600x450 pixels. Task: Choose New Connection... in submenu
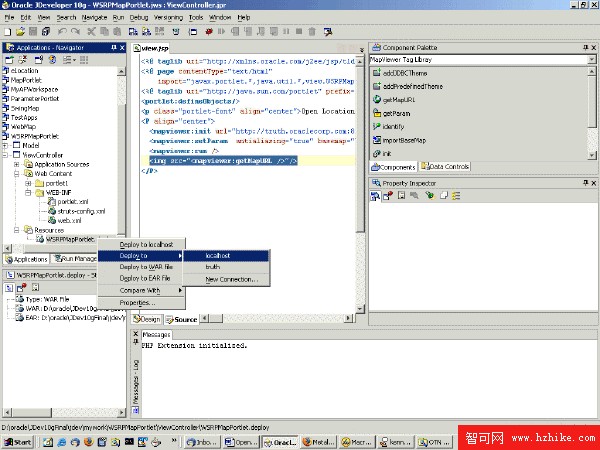[x=226, y=279]
